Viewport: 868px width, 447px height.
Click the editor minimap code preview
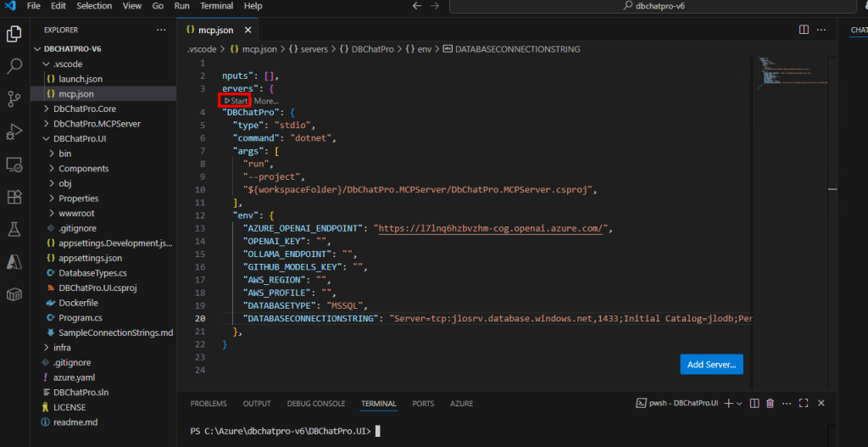click(x=792, y=72)
